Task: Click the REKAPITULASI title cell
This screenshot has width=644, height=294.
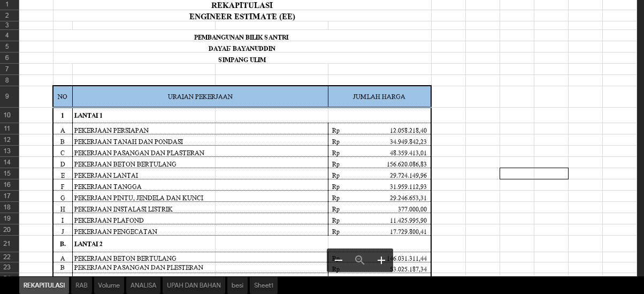Action: click(242, 5)
